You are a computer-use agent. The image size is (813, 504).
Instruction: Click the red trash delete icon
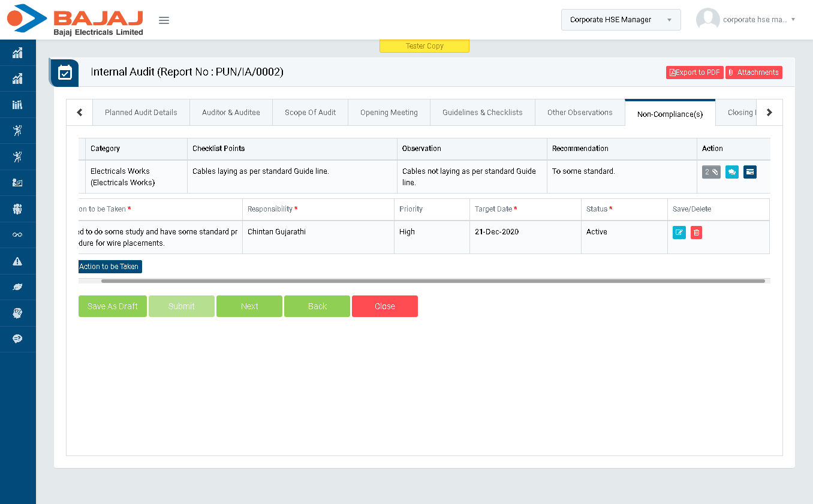tap(696, 233)
